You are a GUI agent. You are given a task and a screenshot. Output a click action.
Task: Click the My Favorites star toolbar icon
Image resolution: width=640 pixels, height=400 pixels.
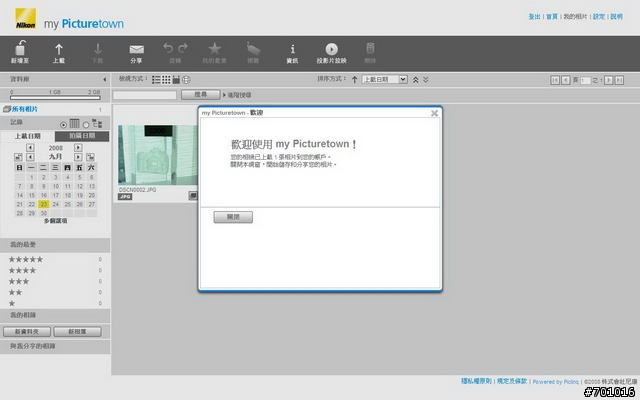(215, 49)
